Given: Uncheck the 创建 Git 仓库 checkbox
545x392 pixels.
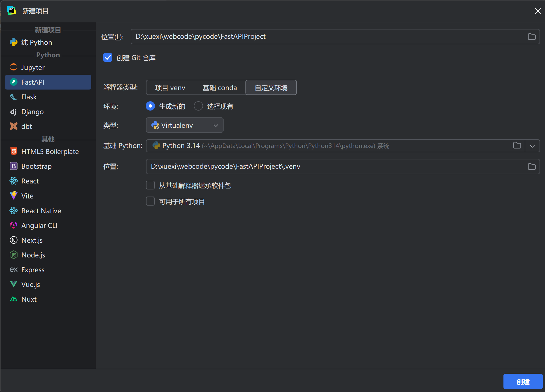Looking at the screenshot, I should point(108,58).
